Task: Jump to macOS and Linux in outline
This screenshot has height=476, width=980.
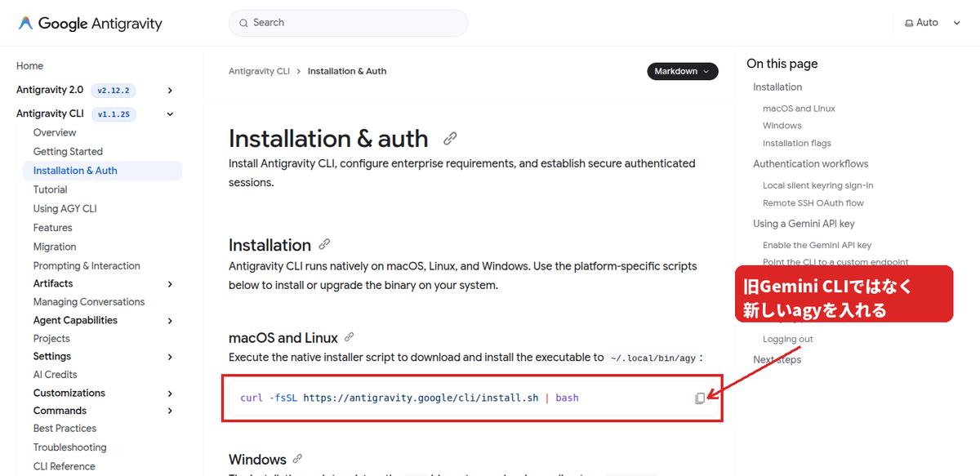Action: pyautogui.click(x=799, y=109)
